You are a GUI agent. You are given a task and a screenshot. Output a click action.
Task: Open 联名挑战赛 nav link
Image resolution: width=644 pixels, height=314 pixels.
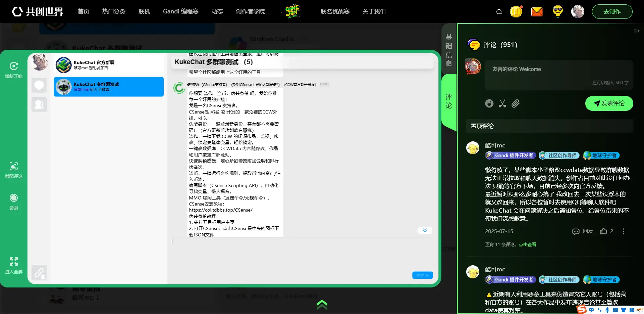pos(335,11)
